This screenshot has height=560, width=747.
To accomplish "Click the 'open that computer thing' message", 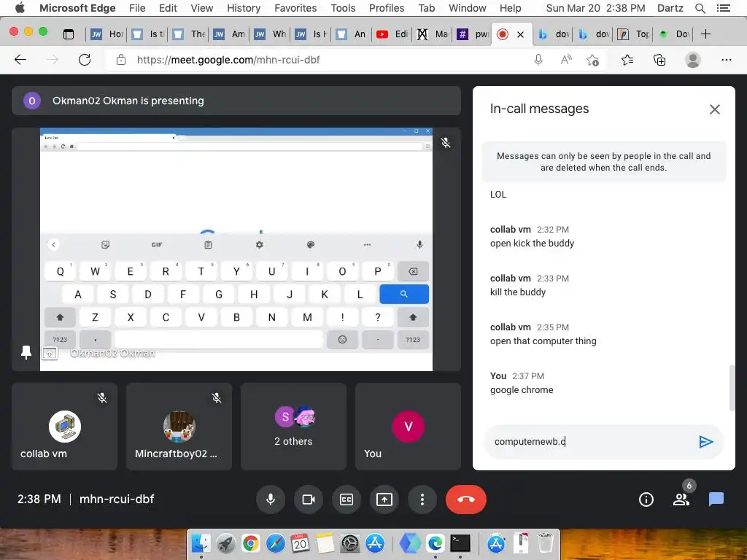I will (x=543, y=341).
